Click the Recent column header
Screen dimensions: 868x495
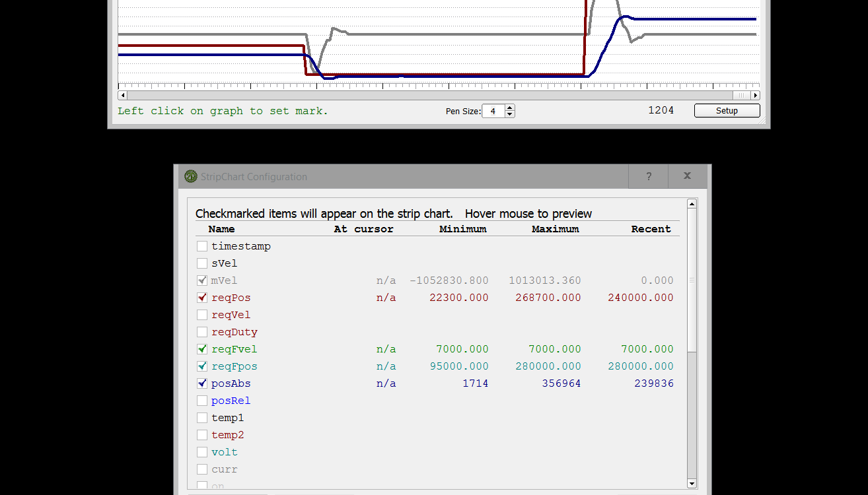tap(651, 229)
